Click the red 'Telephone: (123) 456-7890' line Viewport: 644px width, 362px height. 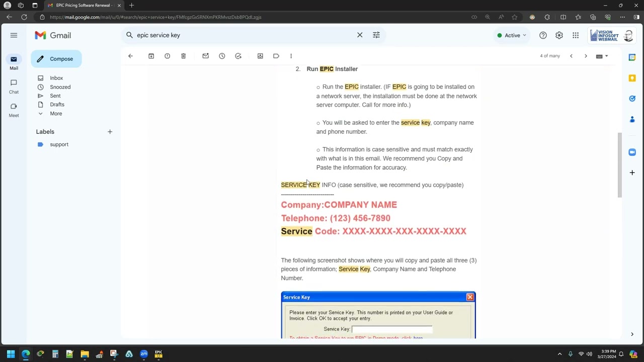tap(336, 218)
